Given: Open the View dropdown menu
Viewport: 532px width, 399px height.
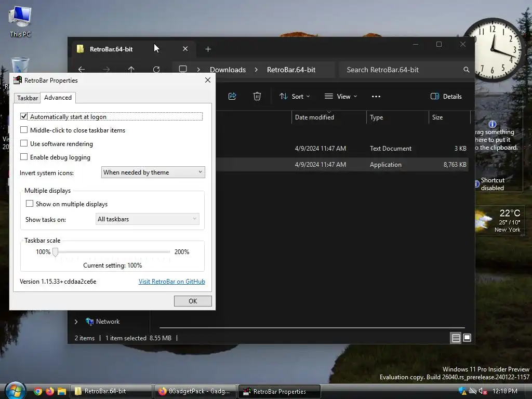Looking at the screenshot, I should 341,96.
